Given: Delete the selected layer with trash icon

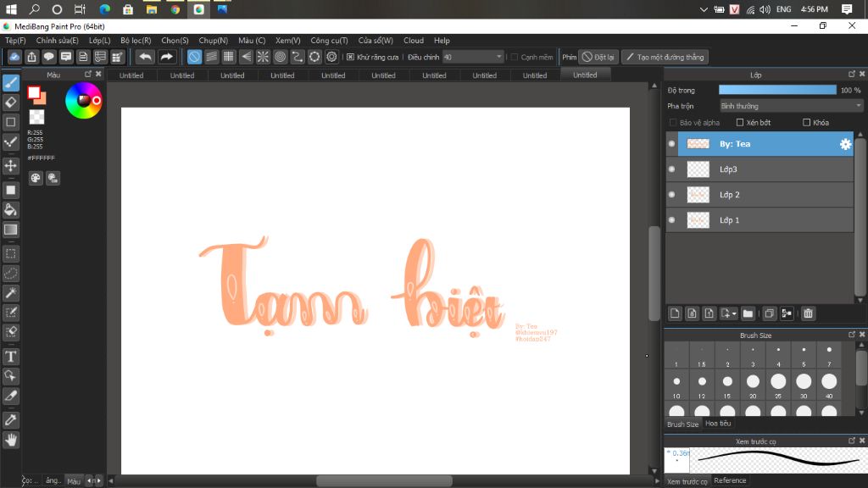Looking at the screenshot, I should pos(808,313).
